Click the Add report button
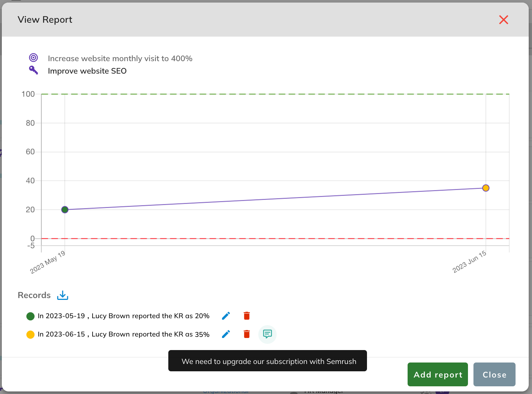The width and height of the screenshot is (532, 394). [x=438, y=374]
